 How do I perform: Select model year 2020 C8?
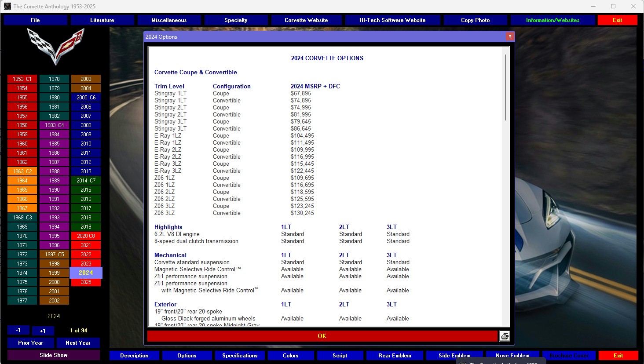point(86,236)
